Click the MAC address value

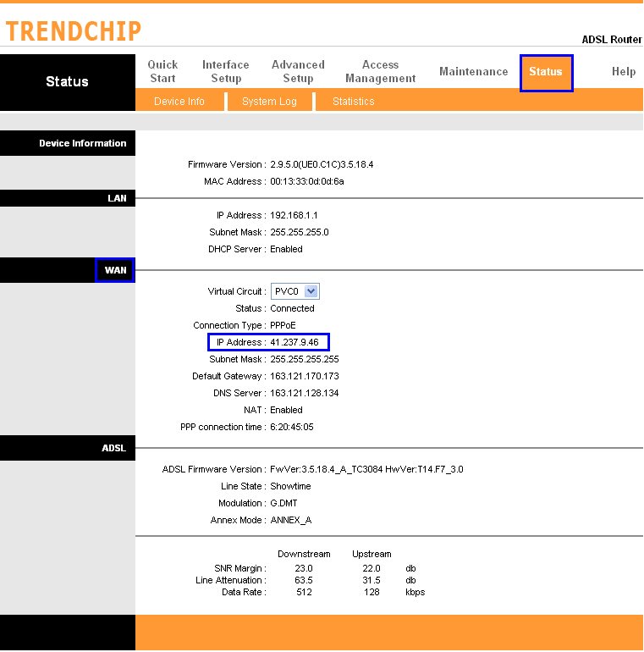click(x=307, y=181)
